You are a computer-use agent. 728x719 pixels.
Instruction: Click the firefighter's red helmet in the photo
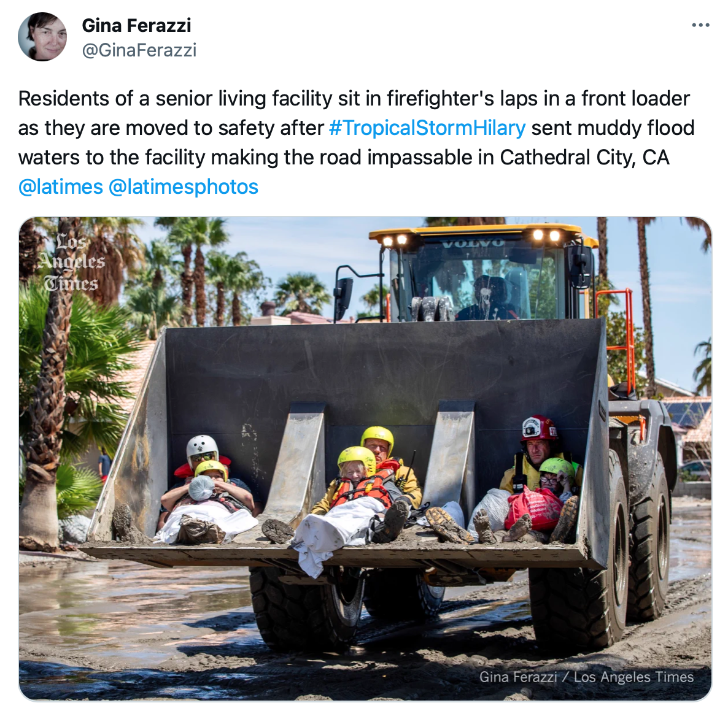coord(538,428)
